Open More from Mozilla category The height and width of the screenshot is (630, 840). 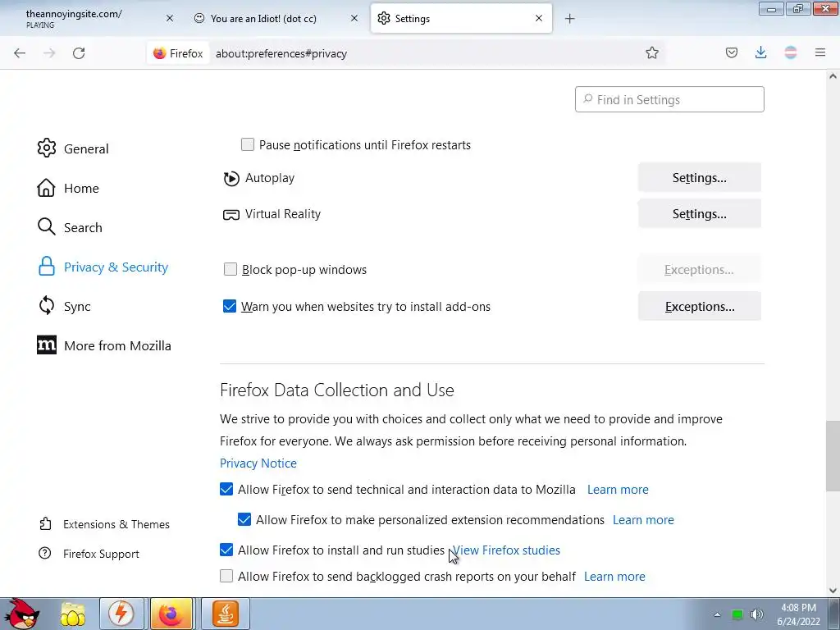104,345
